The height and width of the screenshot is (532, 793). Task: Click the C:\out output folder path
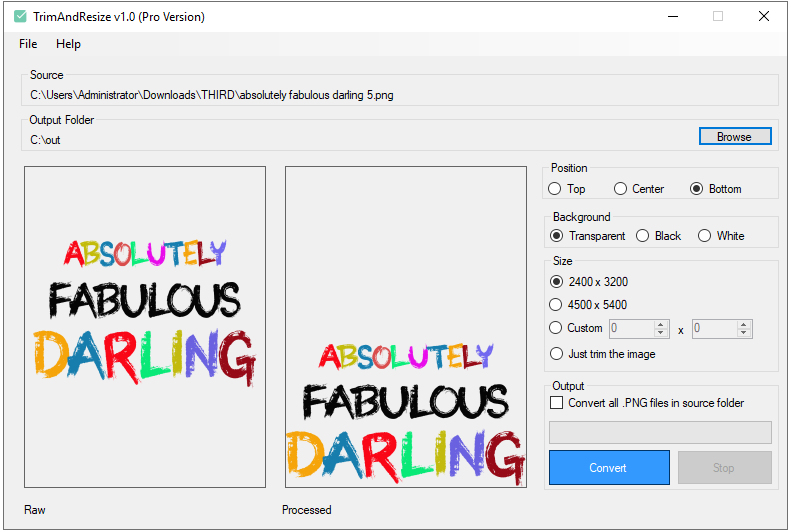point(45,140)
